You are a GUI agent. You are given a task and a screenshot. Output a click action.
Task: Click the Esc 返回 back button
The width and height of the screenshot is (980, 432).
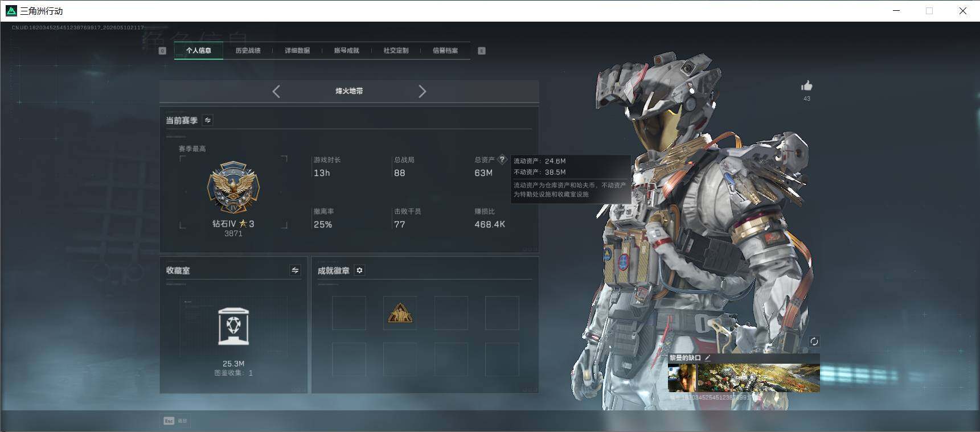point(175,421)
